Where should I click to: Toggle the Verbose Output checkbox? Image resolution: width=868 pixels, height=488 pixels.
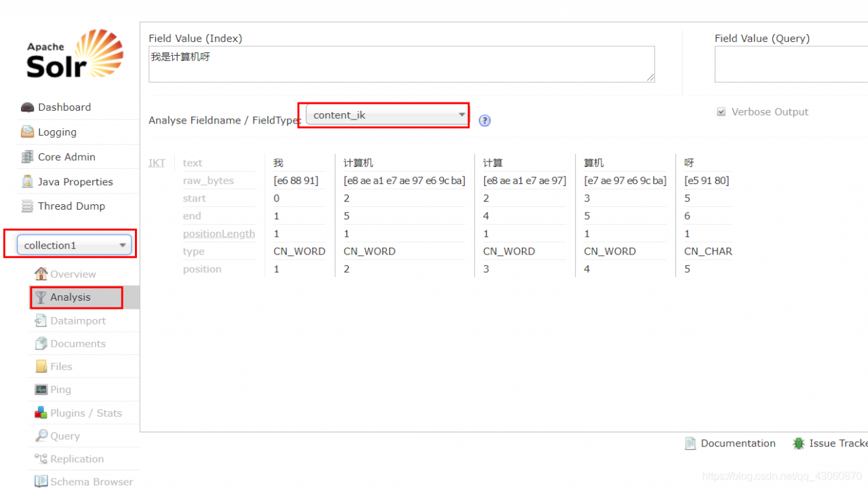point(721,112)
